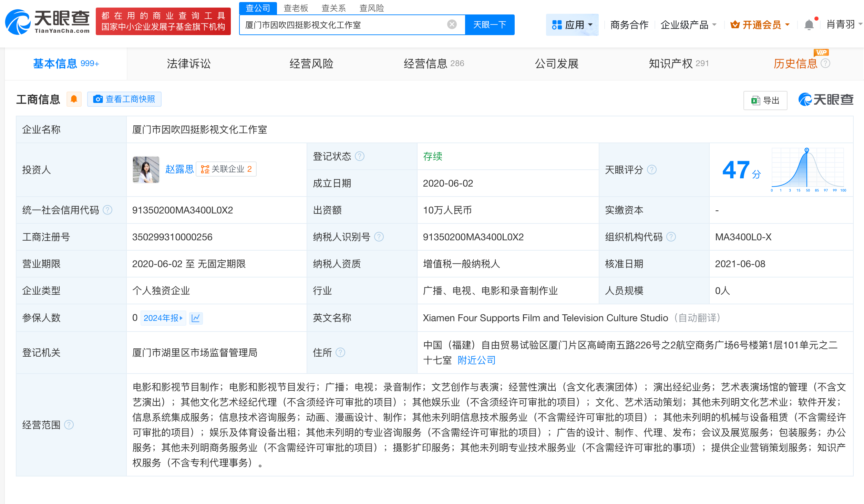The height and width of the screenshot is (504, 864).
Task: Open the 附近公司 nearby companies link
Action: (x=476, y=360)
